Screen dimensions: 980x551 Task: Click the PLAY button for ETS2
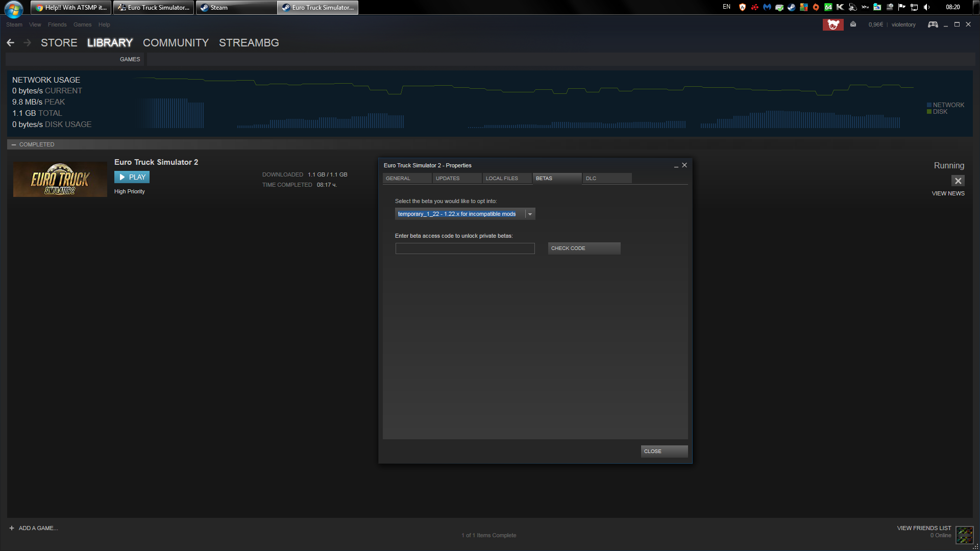[133, 176]
